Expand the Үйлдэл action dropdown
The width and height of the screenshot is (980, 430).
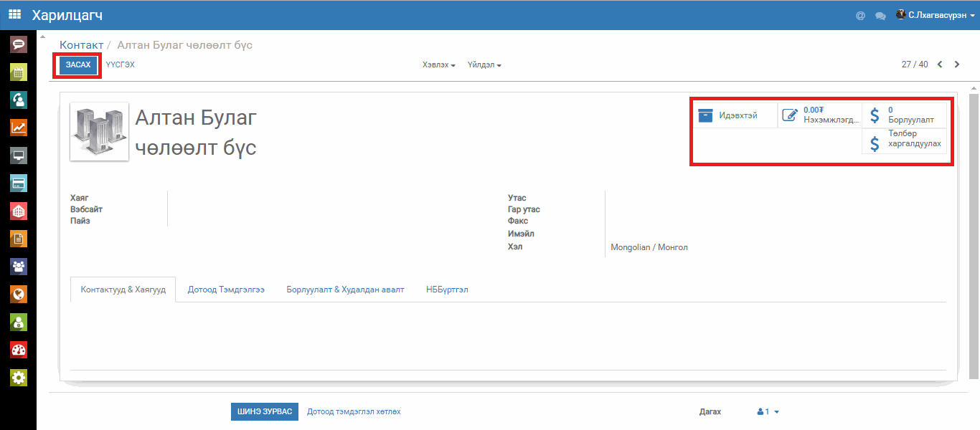(x=484, y=65)
